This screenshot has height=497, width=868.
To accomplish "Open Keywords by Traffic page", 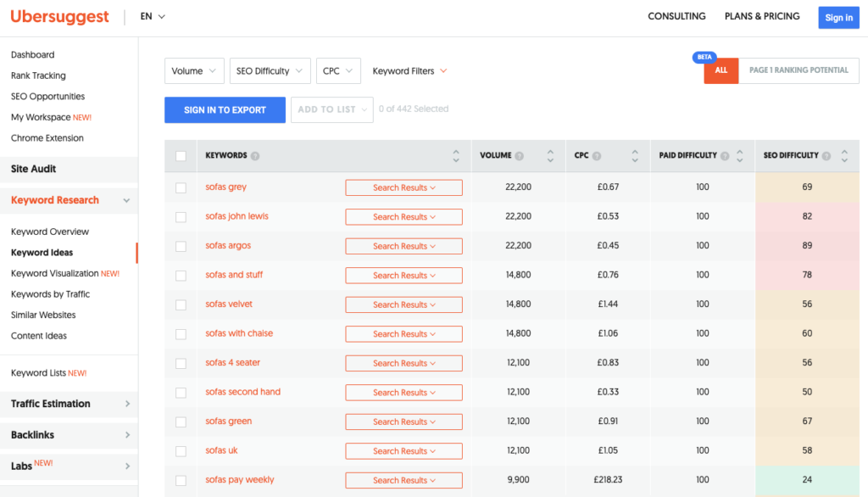I will click(50, 294).
